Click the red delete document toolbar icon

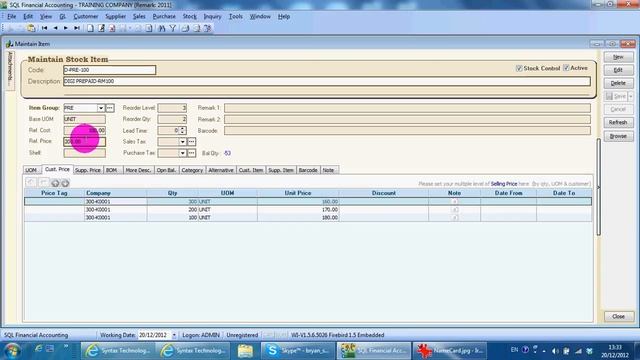(x=112, y=28)
